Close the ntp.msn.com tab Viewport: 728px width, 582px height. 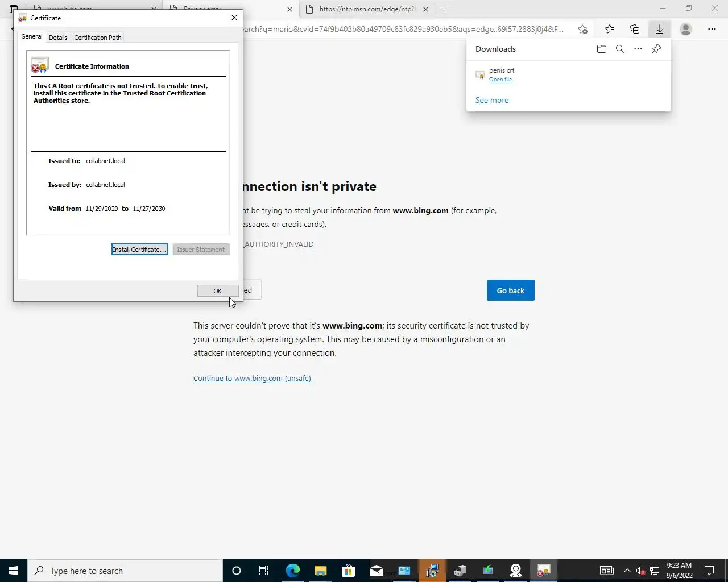click(x=425, y=9)
